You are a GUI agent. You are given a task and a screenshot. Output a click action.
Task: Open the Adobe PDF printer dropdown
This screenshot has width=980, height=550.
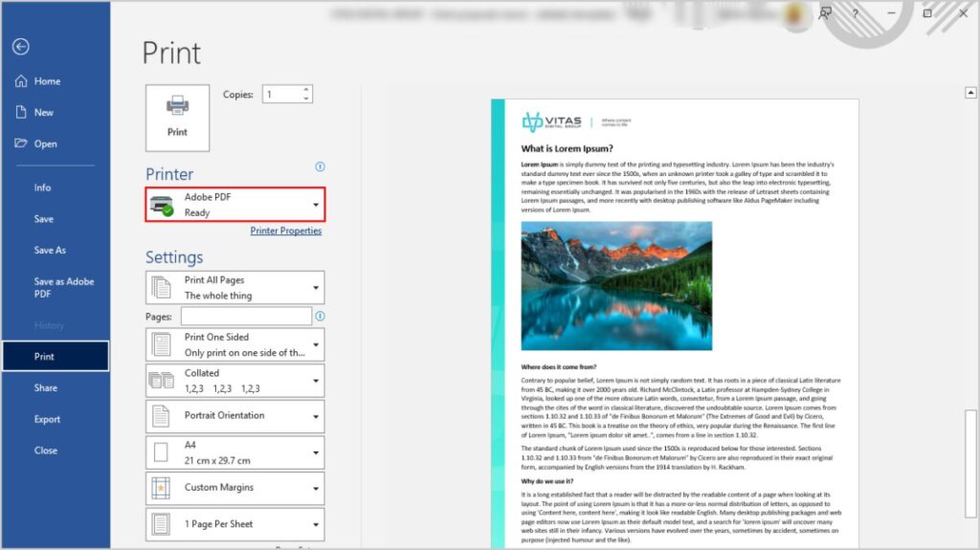pyautogui.click(x=235, y=205)
